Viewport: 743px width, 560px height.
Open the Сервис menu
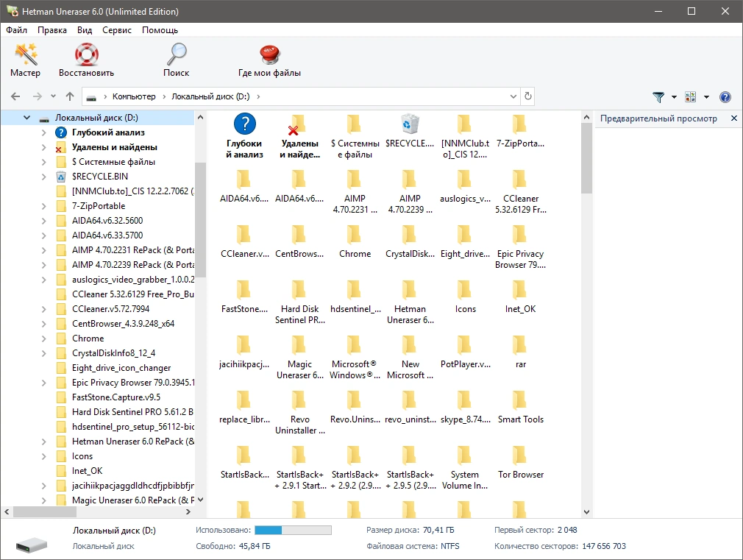[116, 30]
